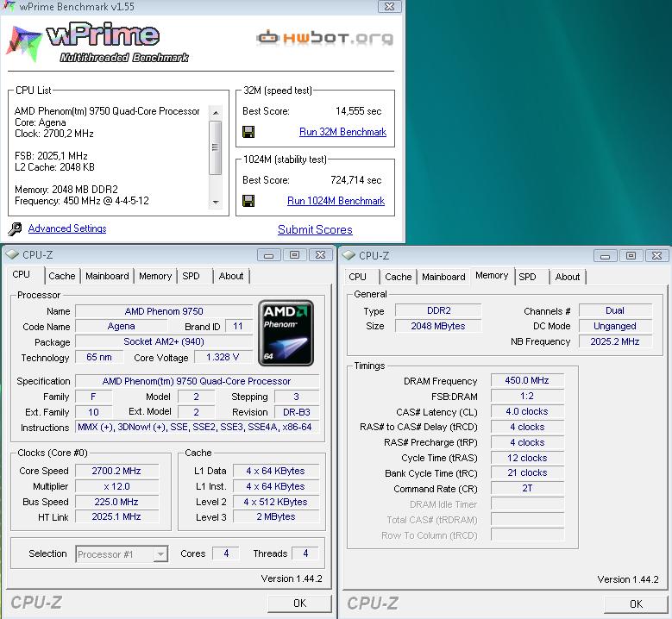Open About tab in left CPU-Z

231,276
